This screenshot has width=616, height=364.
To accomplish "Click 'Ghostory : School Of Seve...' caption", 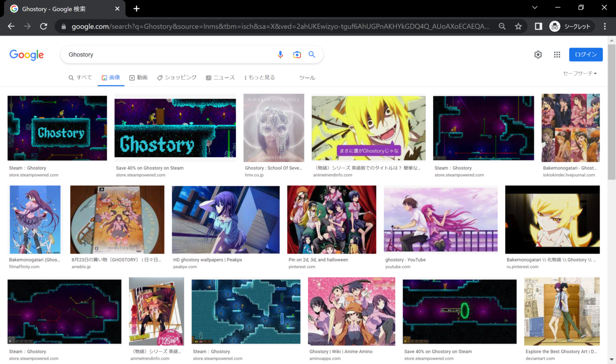I will tap(274, 168).
